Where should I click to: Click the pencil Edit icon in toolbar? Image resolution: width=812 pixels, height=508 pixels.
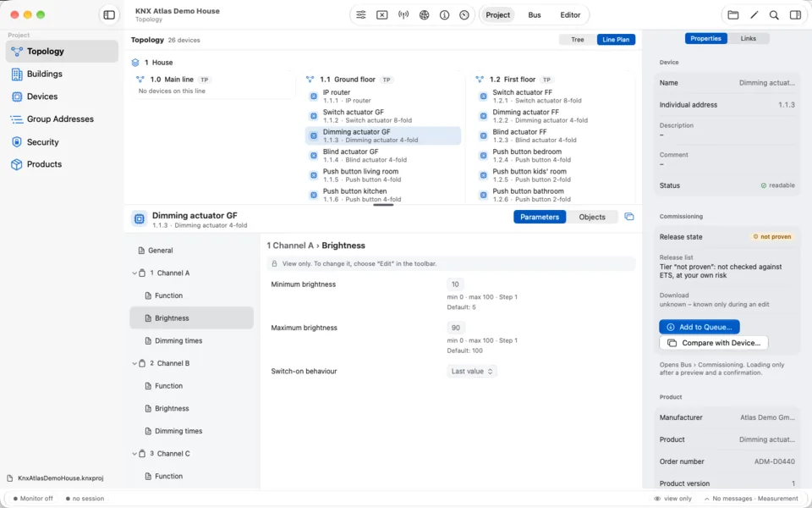(754, 15)
